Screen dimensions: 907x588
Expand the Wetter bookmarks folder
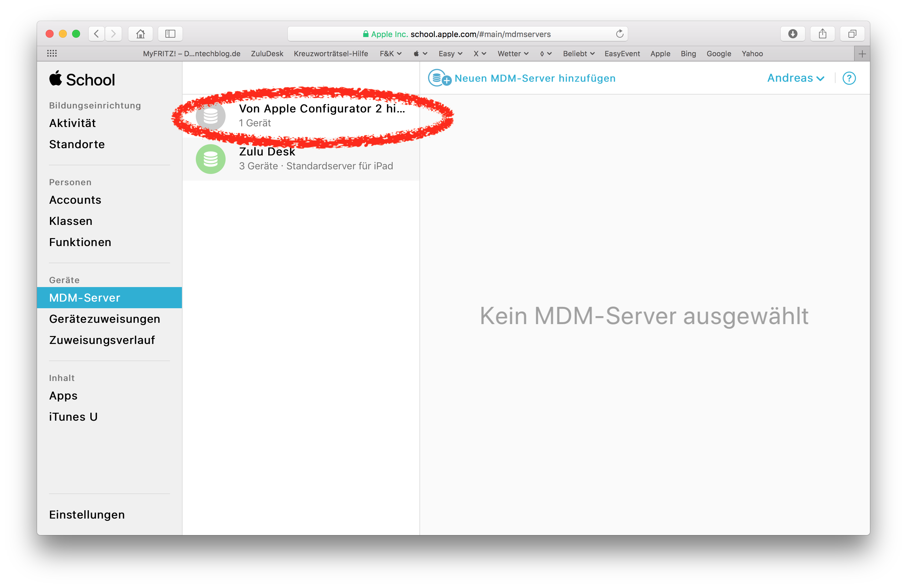513,54
